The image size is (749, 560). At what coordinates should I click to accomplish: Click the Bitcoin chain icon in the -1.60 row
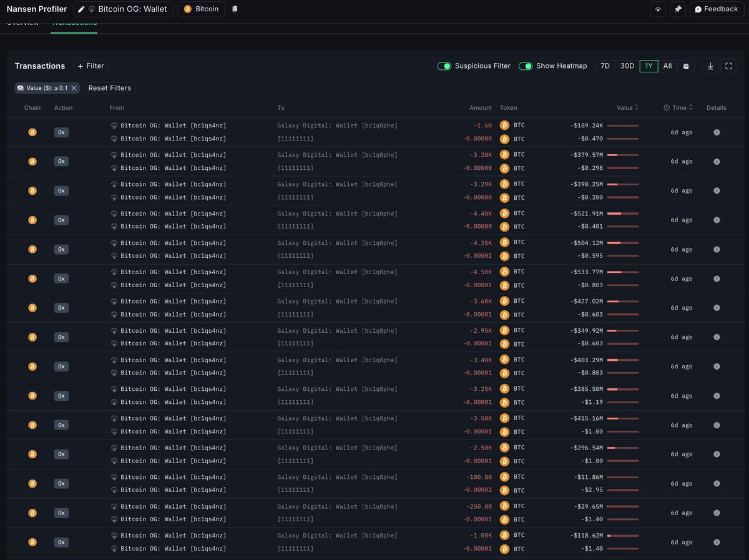[x=32, y=132]
